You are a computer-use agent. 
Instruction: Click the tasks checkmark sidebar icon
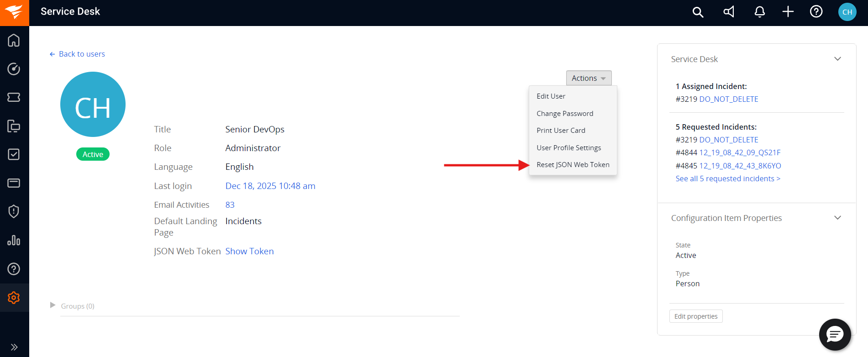click(14, 154)
